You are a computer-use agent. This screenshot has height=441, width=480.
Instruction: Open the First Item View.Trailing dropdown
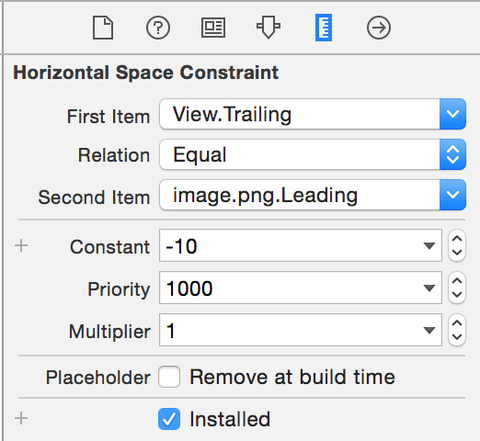click(x=313, y=114)
